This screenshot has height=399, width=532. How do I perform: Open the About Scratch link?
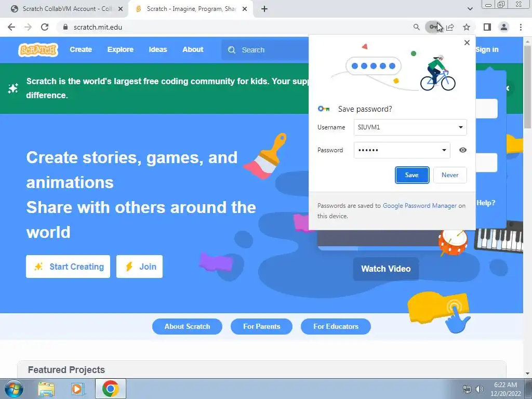(187, 326)
